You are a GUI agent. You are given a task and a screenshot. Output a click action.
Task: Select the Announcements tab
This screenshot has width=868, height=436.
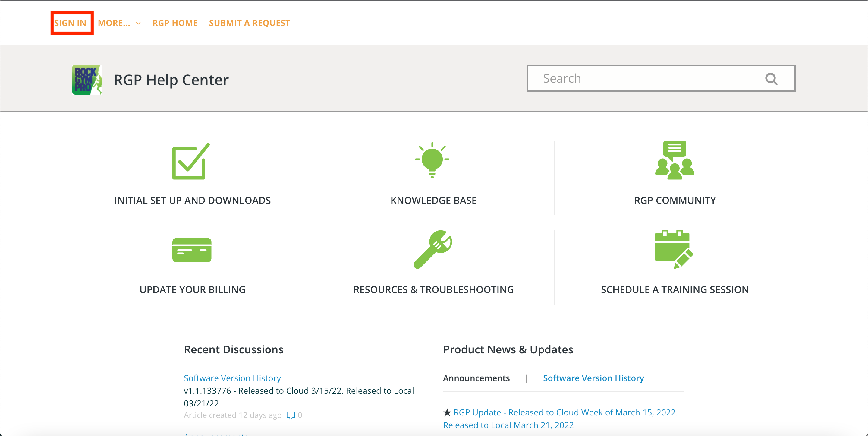click(x=476, y=378)
